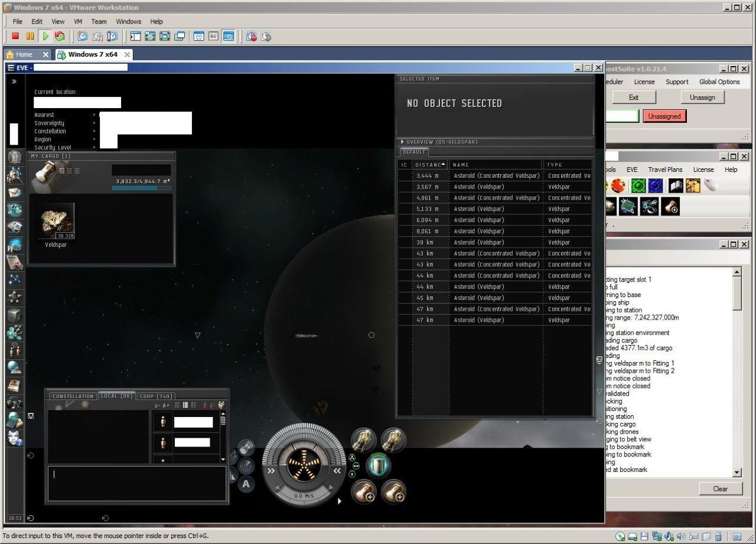Open the EVE sidebar map stars icon

(15, 297)
